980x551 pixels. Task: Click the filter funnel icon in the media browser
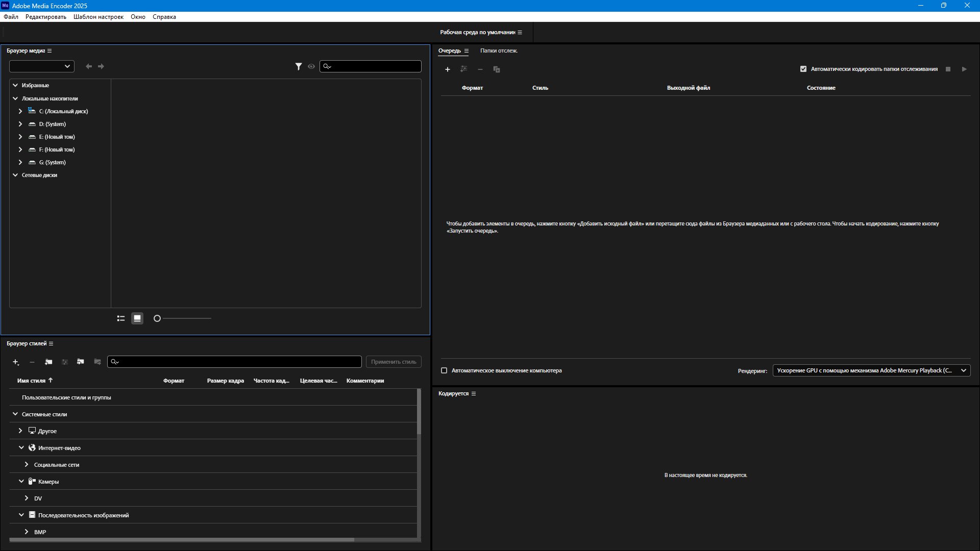click(x=299, y=66)
